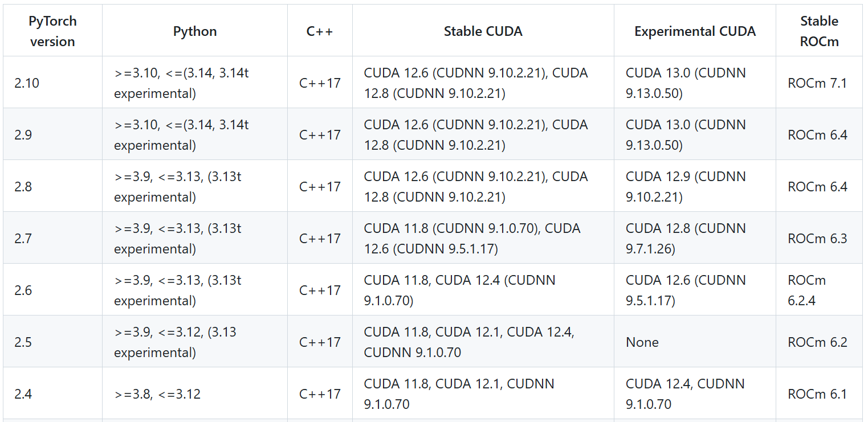Select the "C++" column header

tap(320, 31)
